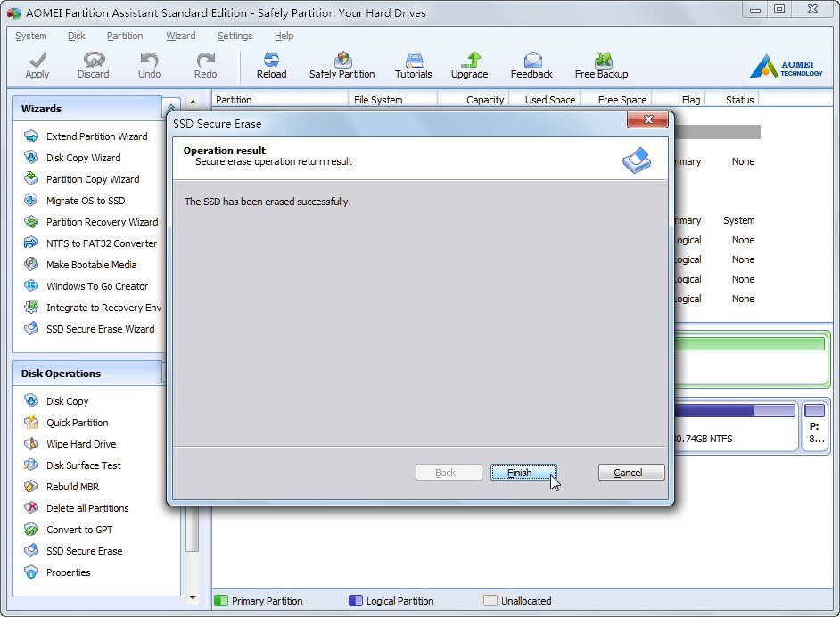The image size is (840, 617).
Task: Click the Wipe Hard Drive icon
Action: pos(31,443)
